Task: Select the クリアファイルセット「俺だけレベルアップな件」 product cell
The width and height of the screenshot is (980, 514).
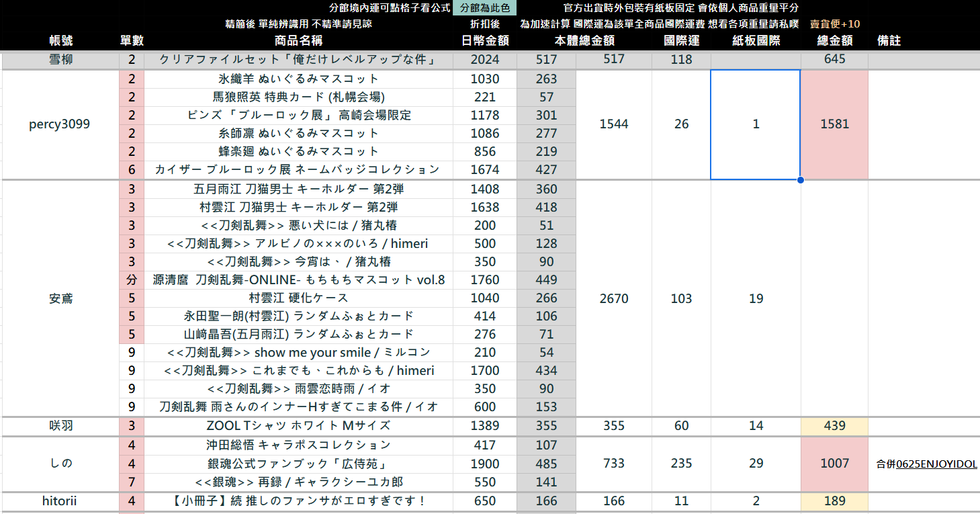Action: 298,59
